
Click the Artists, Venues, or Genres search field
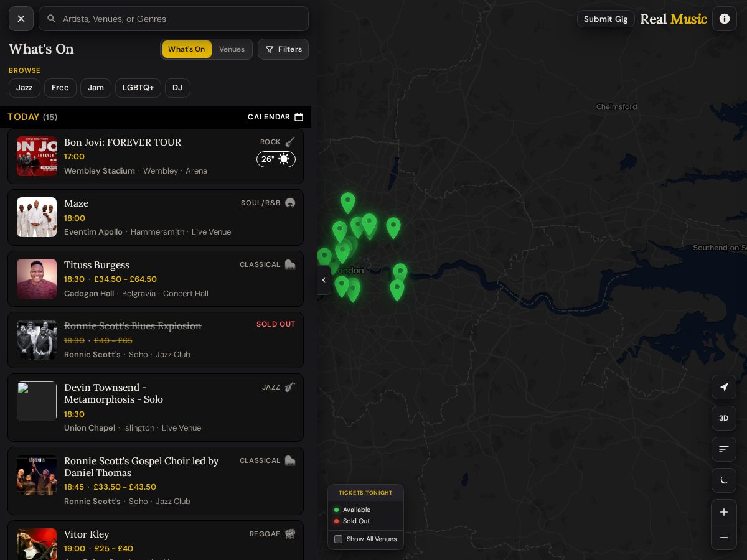coord(174,19)
